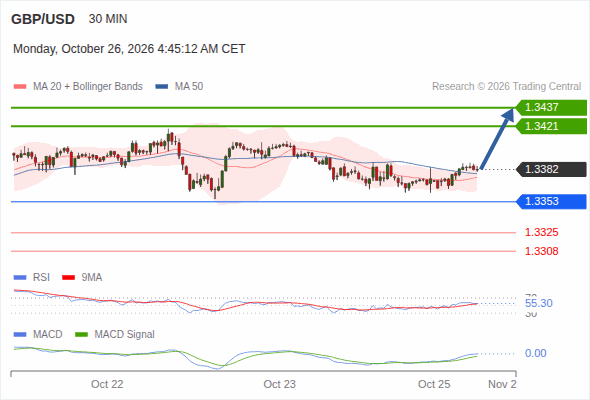This screenshot has height=400, width=590.
Task: Click the MACD legend swatch
Action: point(20,334)
